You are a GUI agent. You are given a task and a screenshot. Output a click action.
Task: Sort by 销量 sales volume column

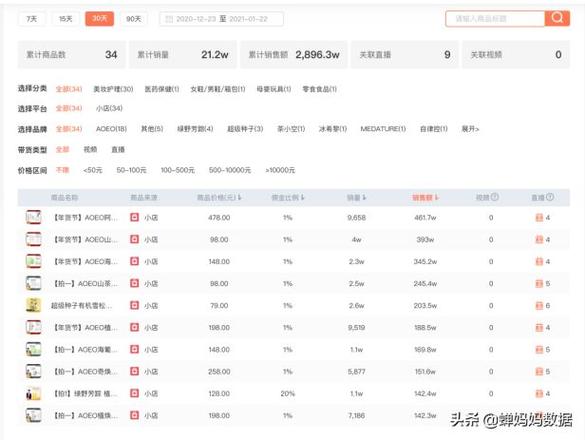pyautogui.click(x=356, y=197)
